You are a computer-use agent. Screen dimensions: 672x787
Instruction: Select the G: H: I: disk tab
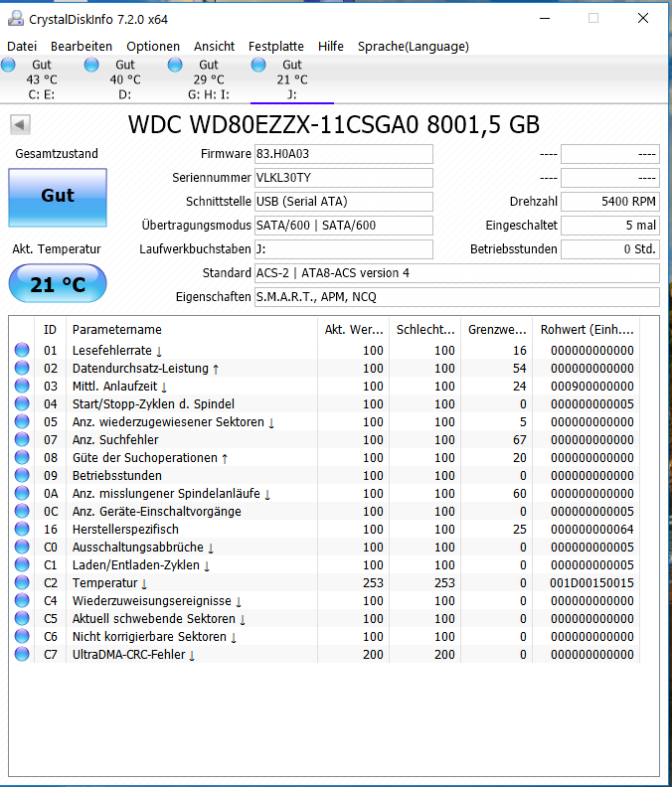point(209,79)
